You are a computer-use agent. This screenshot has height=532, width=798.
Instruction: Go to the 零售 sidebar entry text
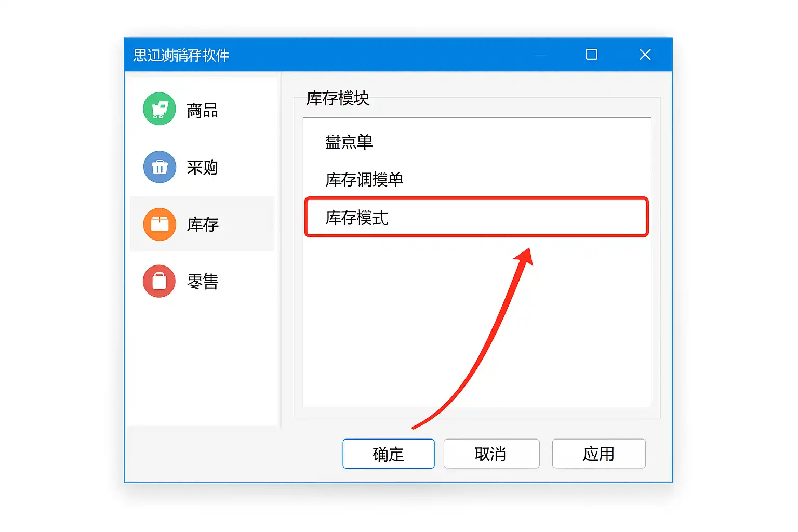point(203,282)
